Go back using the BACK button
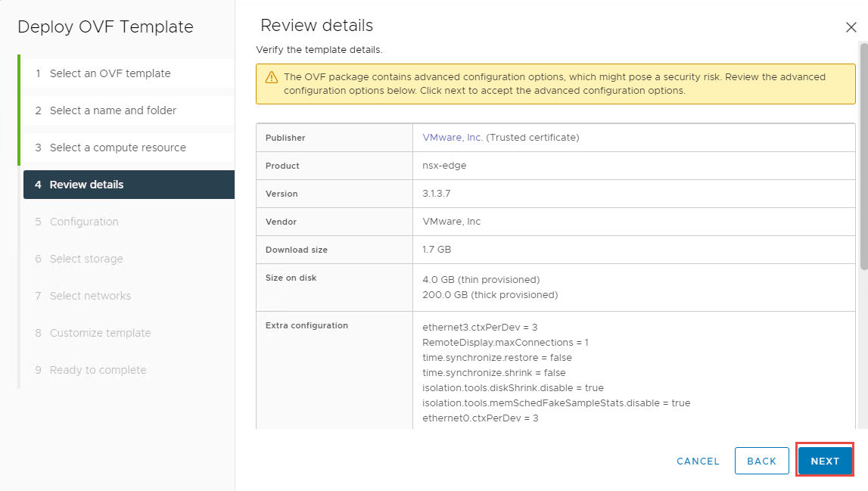This screenshot has width=868, height=491. coord(761,461)
